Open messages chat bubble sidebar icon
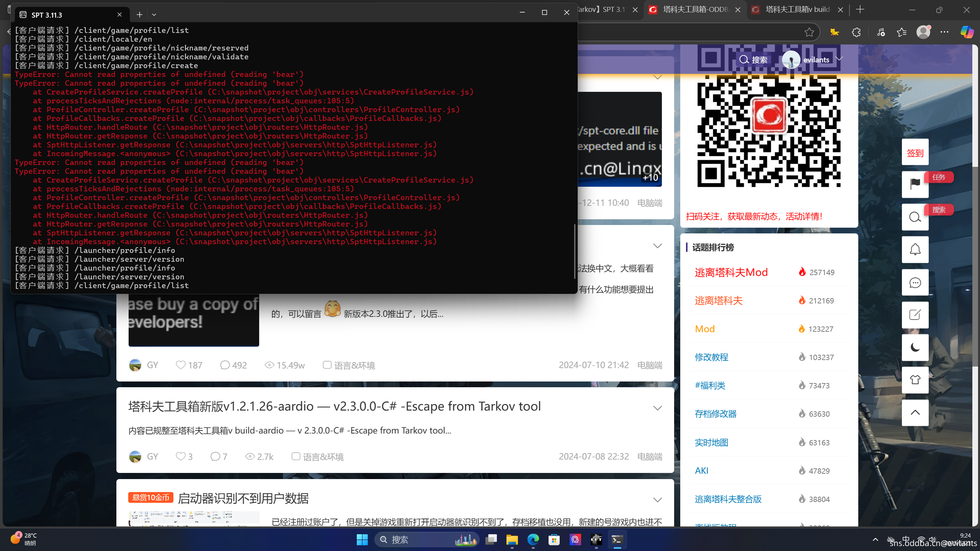980x551 pixels. (915, 282)
